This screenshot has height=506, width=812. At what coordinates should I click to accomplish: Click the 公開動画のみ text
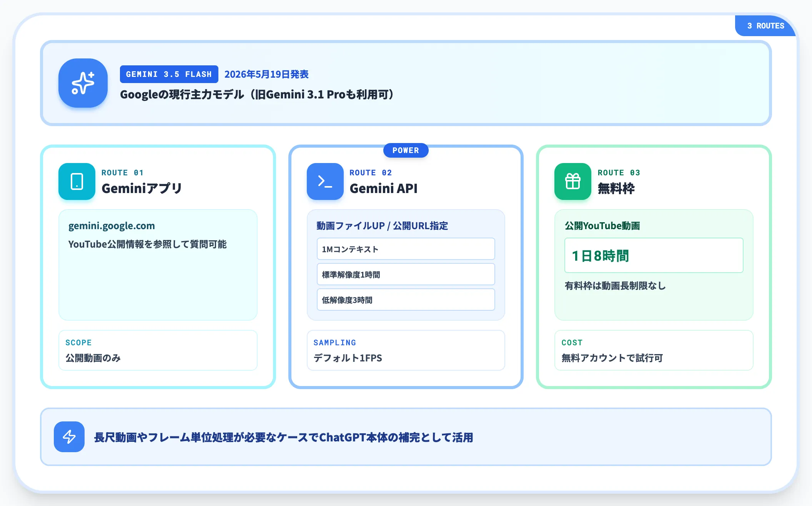click(93, 358)
